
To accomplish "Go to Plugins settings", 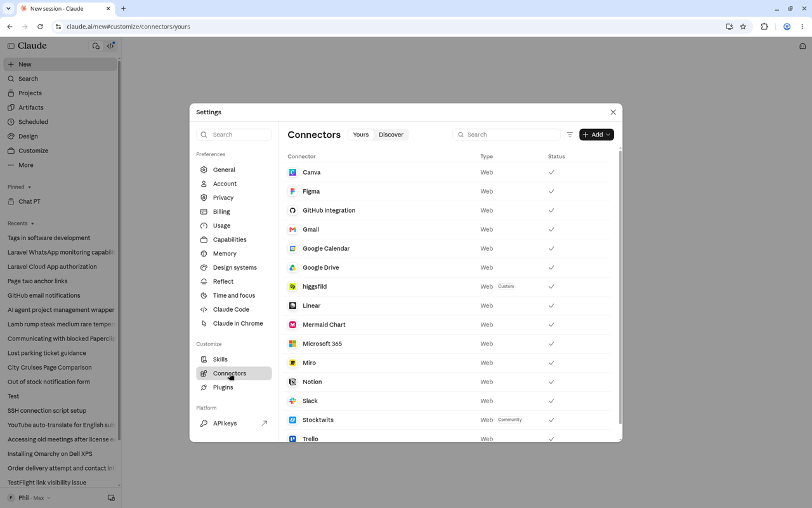I will 234,387.
